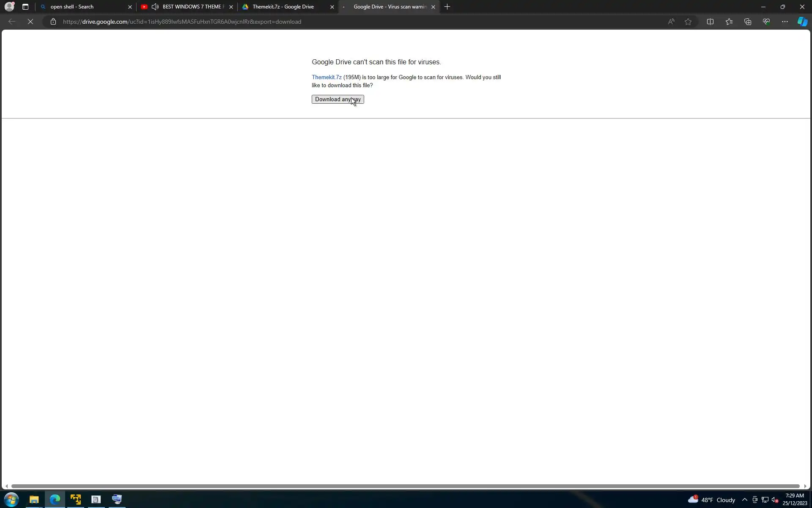
Task: Switch to Themekit.7z Google Drive tab
Action: pos(283,7)
